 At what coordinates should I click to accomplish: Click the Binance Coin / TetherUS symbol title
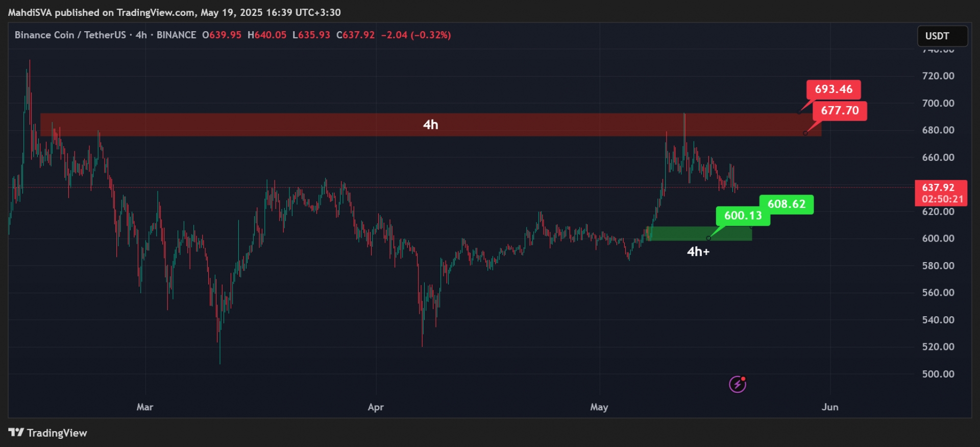pos(70,35)
